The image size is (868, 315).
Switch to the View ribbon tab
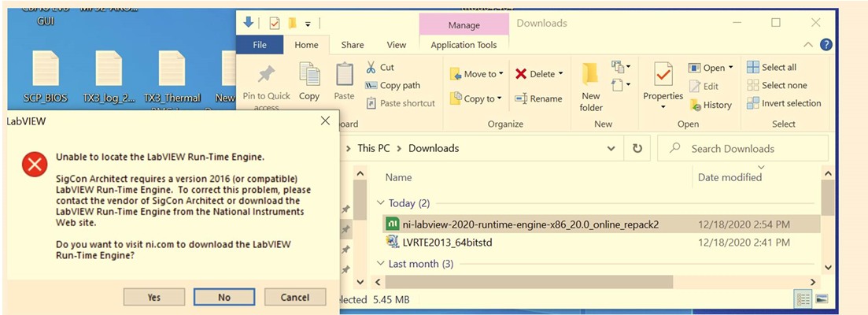[397, 45]
